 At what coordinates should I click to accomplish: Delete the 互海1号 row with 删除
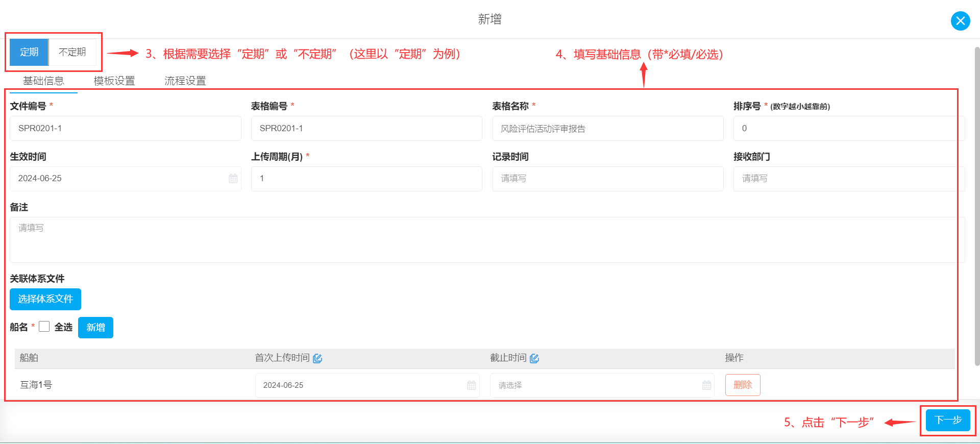743,385
